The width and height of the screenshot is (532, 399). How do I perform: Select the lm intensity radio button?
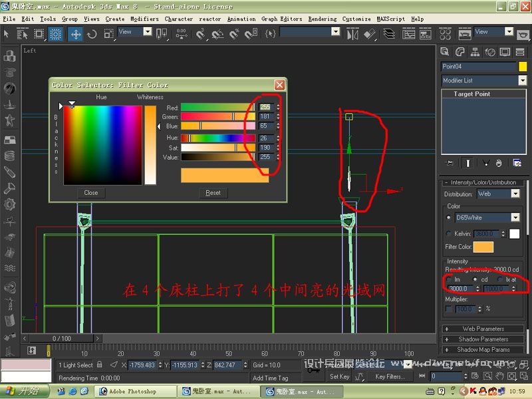449,279
